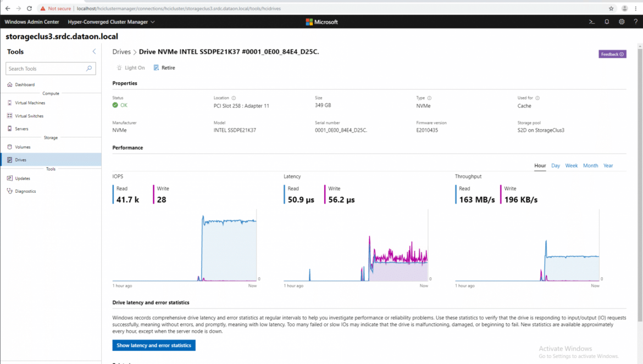Open the browser three-dot menu
This screenshot has width=643, height=364.
636,8
